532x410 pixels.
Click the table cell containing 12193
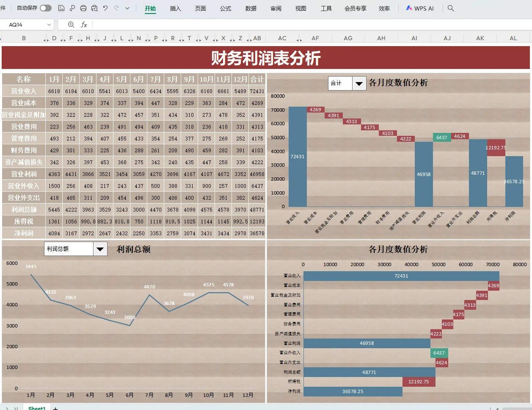[257, 221]
